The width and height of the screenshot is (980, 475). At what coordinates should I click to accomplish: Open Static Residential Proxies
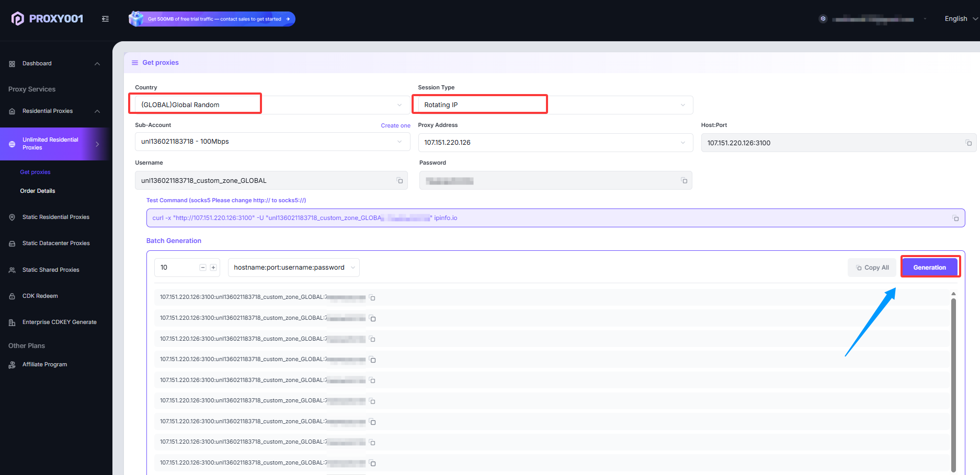[56, 217]
